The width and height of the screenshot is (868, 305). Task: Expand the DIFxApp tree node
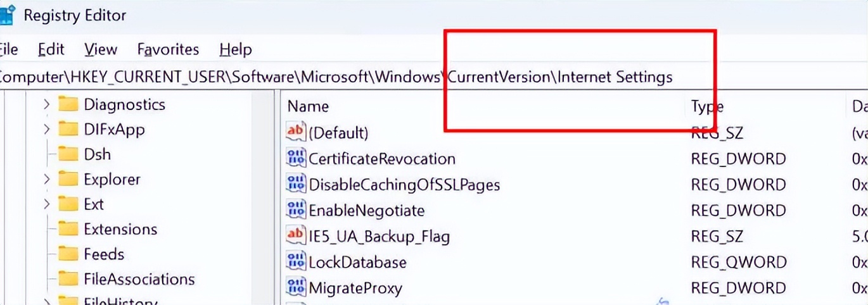tap(47, 129)
